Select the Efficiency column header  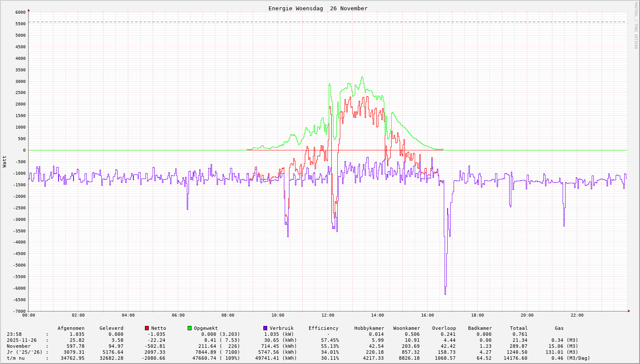323,328
